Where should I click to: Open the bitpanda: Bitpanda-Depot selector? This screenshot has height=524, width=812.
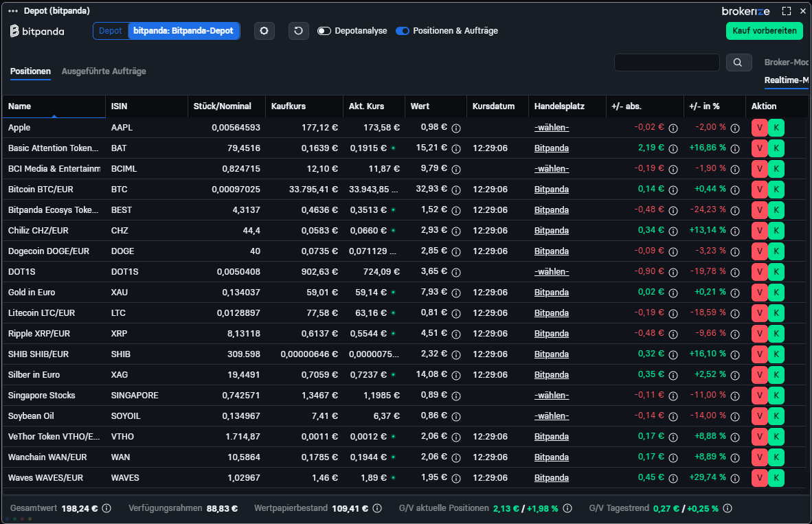coord(183,31)
